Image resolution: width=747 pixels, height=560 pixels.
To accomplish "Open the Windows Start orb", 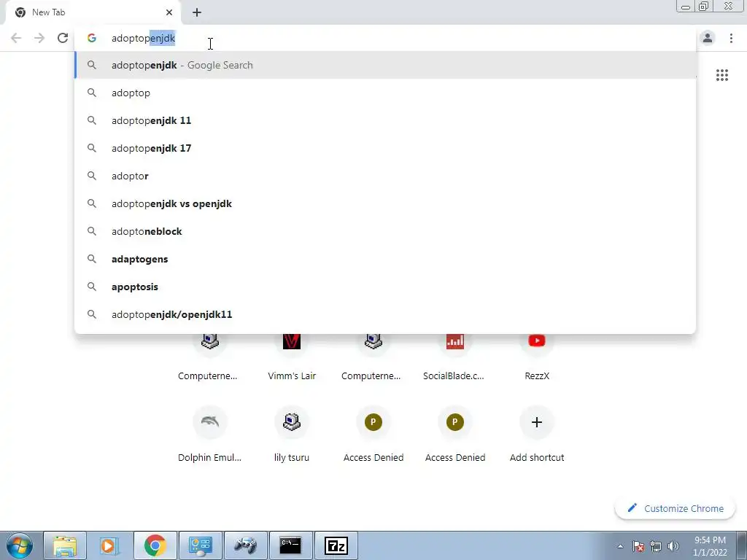I will [x=20, y=545].
